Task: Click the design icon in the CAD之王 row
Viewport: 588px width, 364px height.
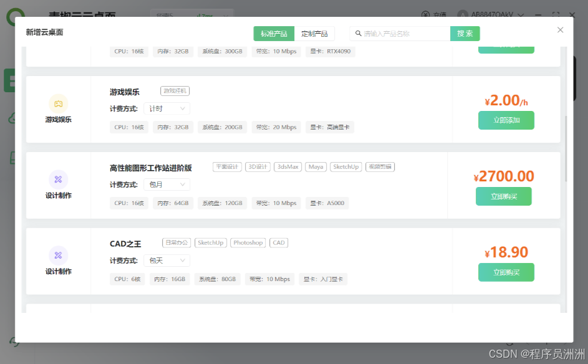Action: 59,256
